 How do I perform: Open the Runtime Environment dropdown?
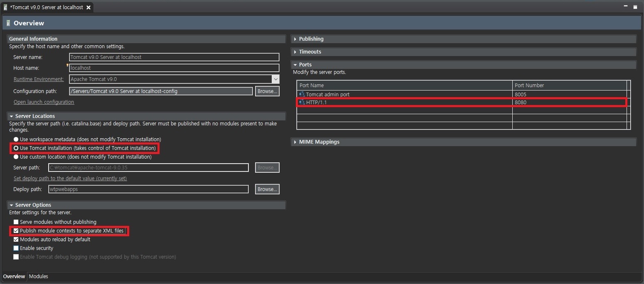coord(275,79)
